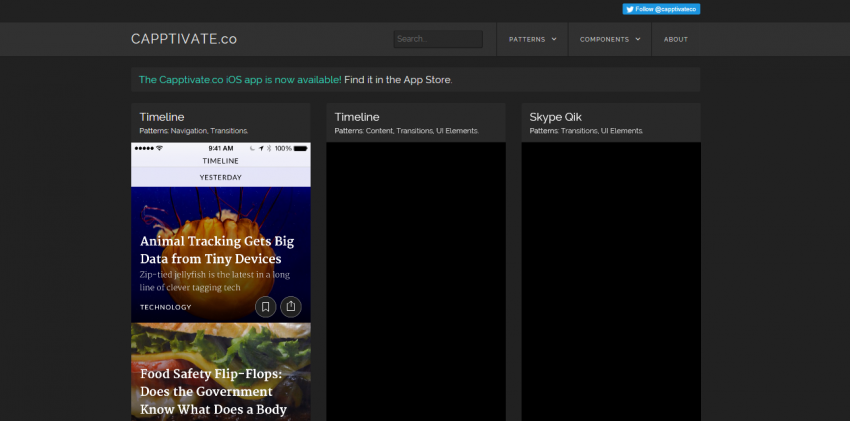850x421 pixels.
Task: Open UI Elements link in second Timeline card
Action: [457, 131]
